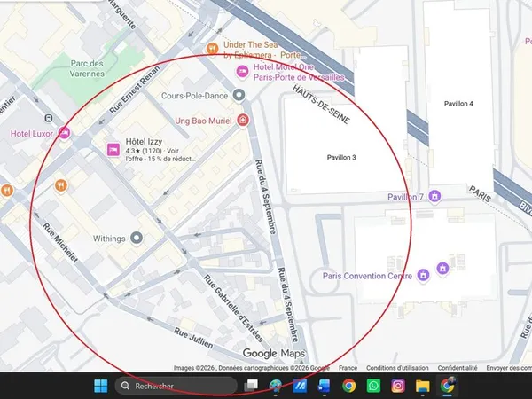Click the blue striped app taskbar icon
This screenshot has height=399, width=532.
[300, 386]
